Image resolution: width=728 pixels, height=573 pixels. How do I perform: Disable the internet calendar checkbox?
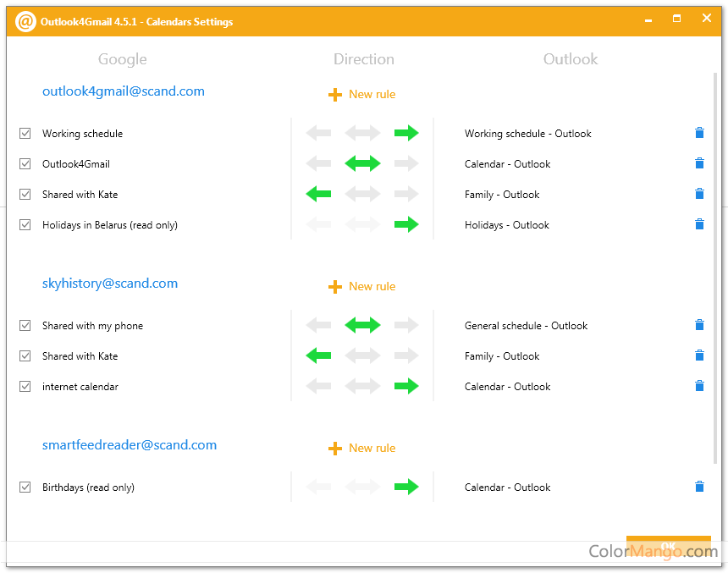25,386
